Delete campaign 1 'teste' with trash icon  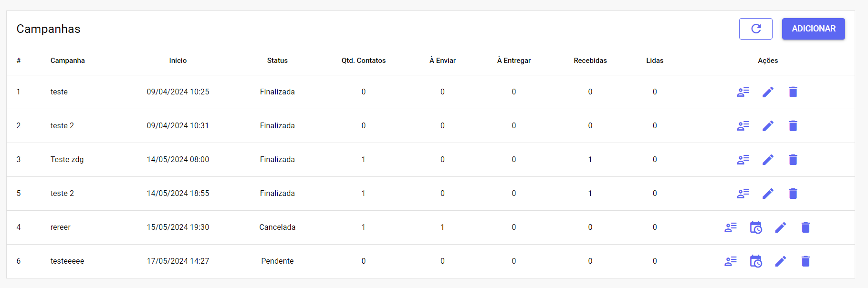click(x=793, y=92)
